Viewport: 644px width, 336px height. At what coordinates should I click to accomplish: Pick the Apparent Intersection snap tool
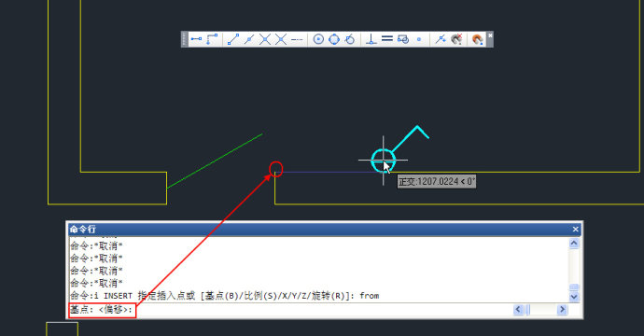click(281, 39)
